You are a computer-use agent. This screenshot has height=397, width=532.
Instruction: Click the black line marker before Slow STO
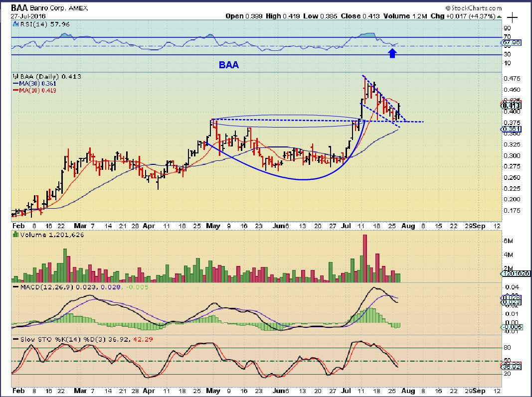(15, 339)
